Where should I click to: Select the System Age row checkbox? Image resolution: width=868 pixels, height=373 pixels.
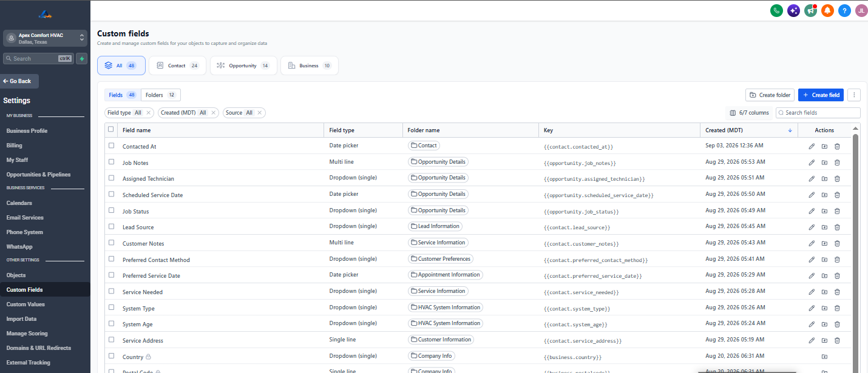[x=111, y=323]
